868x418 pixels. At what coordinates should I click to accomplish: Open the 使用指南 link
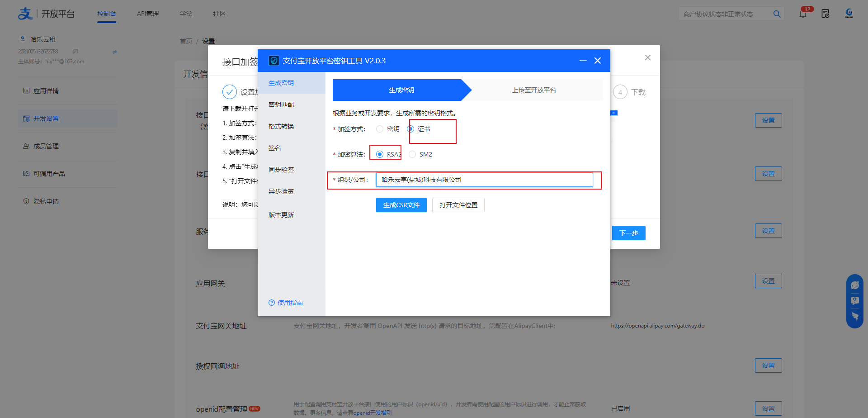[x=290, y=303]
